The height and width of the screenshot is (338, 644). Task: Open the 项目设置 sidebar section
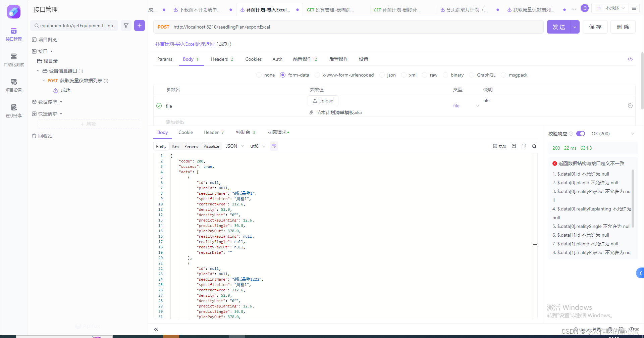pyautogui.click(x=14, y=86)
